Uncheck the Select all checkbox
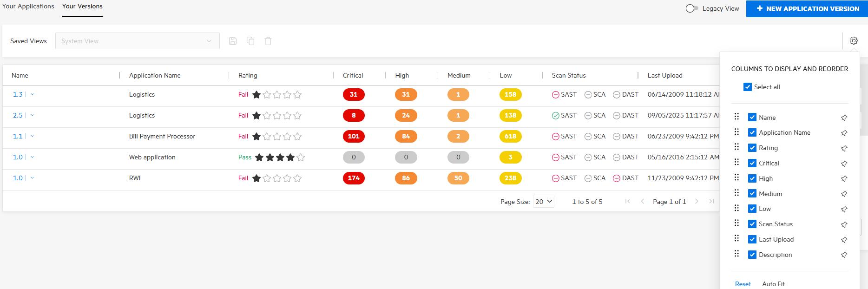This screenshot has width=868, height=289. point(748,87)
